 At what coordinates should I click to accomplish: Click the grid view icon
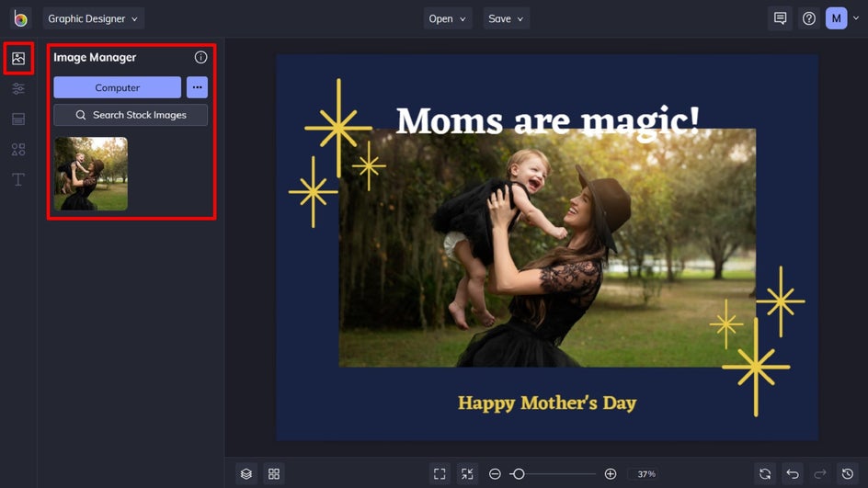point(274,473)
